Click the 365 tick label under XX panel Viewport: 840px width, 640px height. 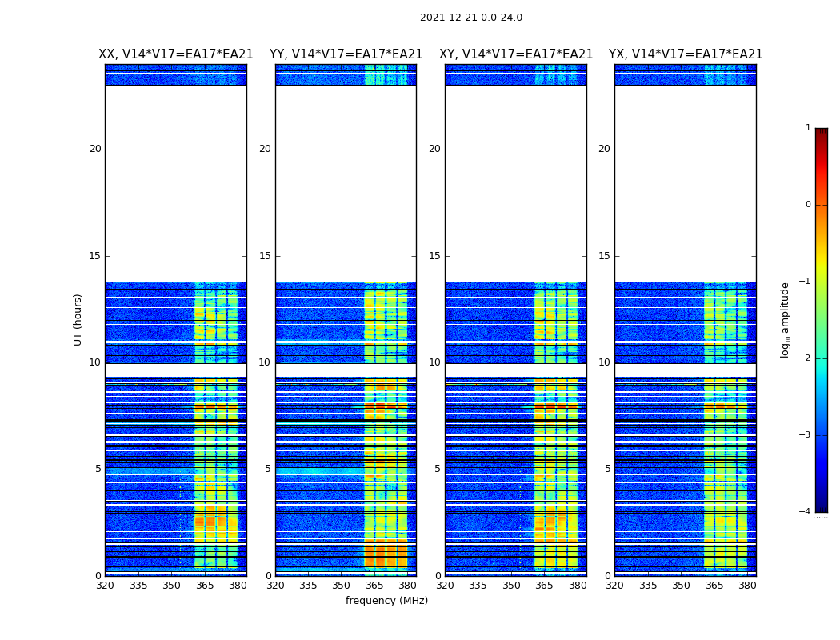(x=205, y=586)
